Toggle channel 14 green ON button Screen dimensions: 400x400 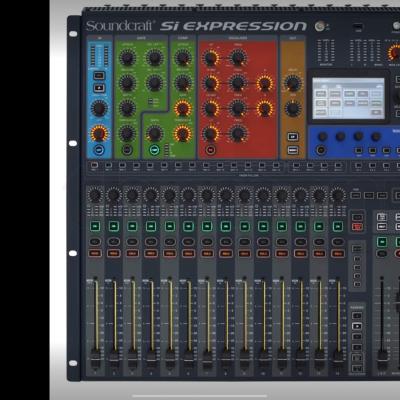click(338, 226)
